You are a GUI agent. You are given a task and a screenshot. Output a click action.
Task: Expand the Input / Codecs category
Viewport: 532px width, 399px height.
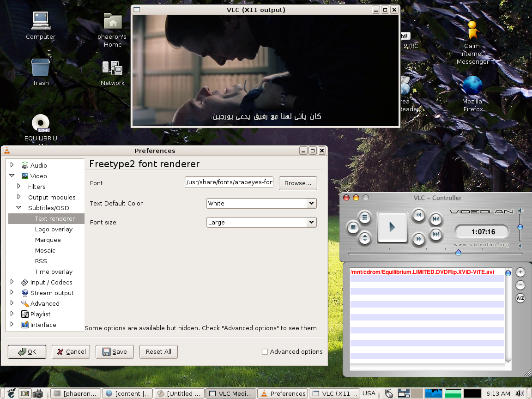pos(11,282)
